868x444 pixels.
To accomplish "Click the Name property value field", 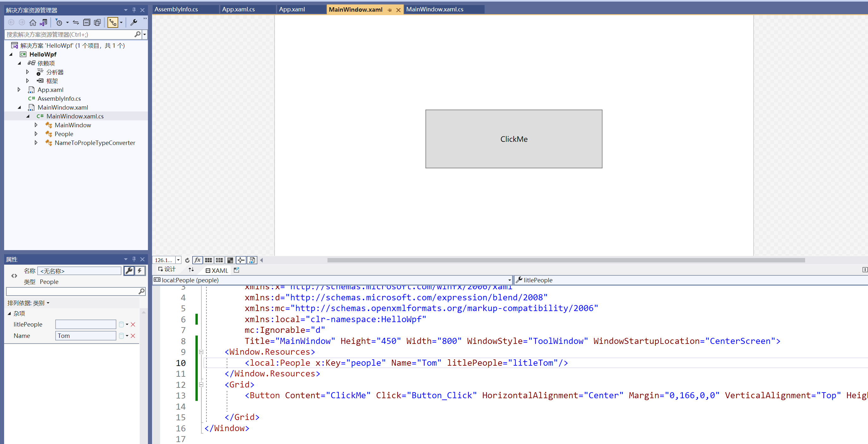I will point(86,336).
